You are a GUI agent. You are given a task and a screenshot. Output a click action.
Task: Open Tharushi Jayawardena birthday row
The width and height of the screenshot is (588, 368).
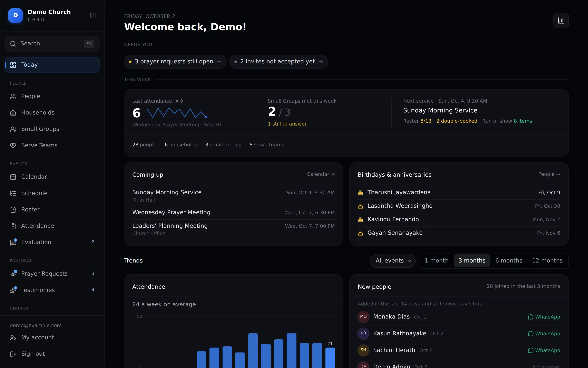coord(459,193)
